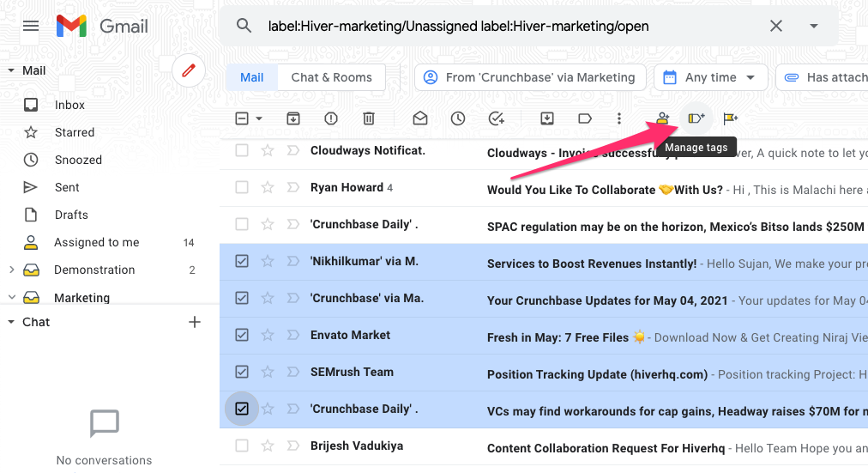Viewport: 868px width, 473px height.
Task: Open the Sent folder
Action: (x=67, y=187)
